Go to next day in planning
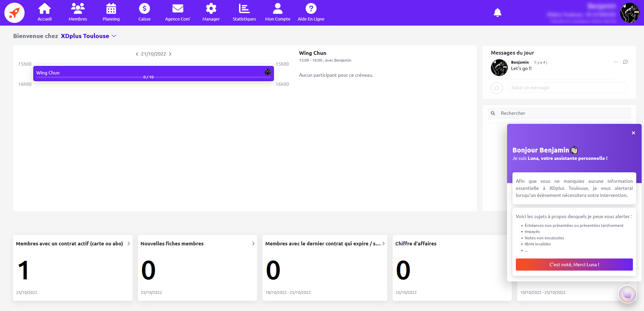This screenshot has height=311, width=644. pyautogui.click(x=170, y=54)
